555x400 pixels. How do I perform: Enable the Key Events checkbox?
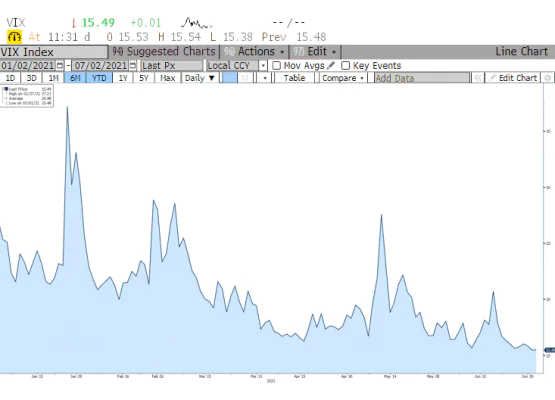tap(345, 65)
